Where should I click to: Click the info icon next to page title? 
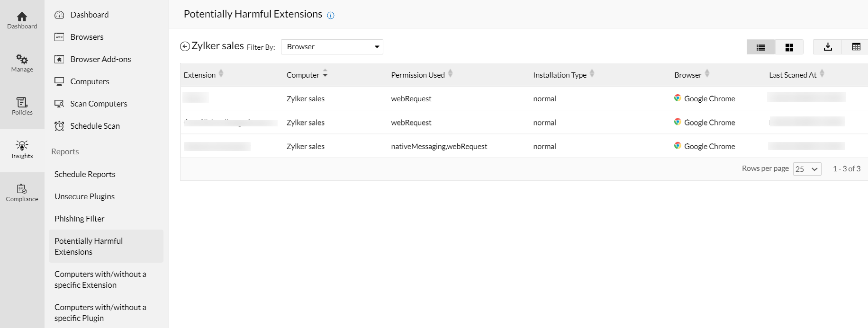coord(331,15)
